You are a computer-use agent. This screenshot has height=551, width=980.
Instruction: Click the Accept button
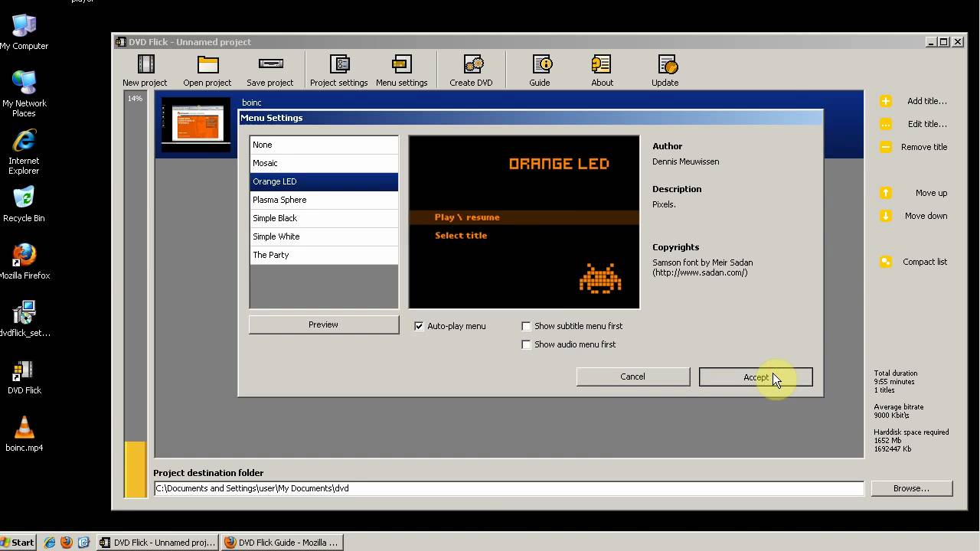(x=756, y=377)
